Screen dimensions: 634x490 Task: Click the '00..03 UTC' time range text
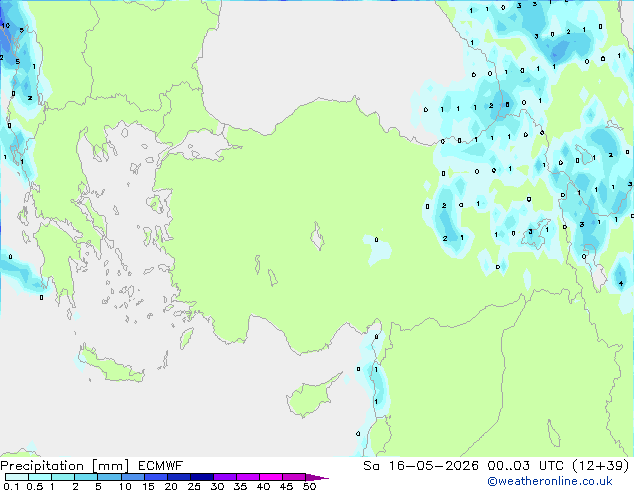pos(526,466)
